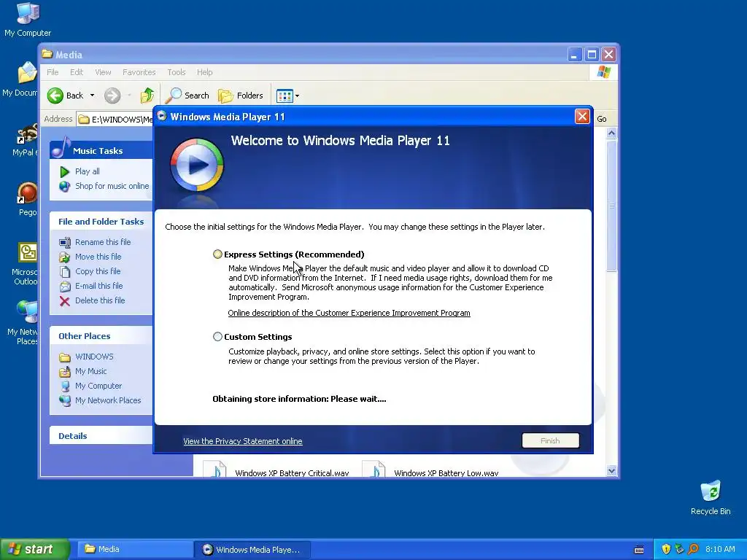The width and height of the screenshot is (747, 560).
Task: Collapse the File and Folder Tasks header
Action: click(x=101, y=222)
